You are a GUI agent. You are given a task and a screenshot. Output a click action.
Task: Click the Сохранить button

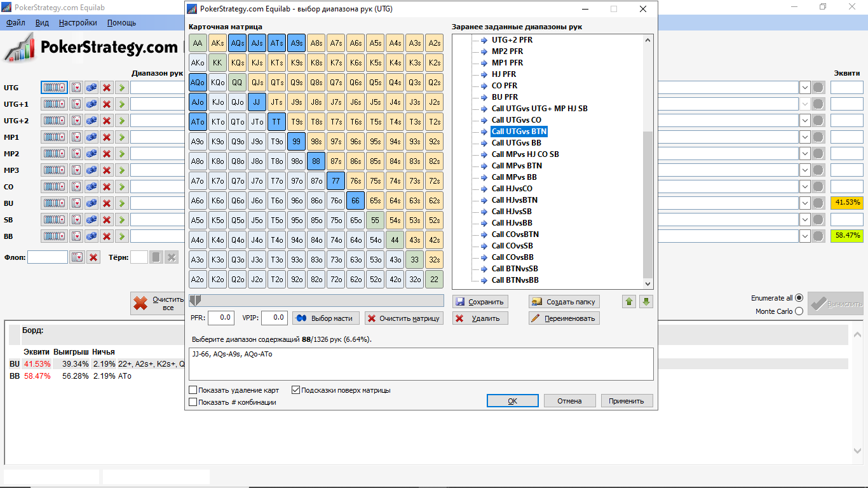point(480,302)
